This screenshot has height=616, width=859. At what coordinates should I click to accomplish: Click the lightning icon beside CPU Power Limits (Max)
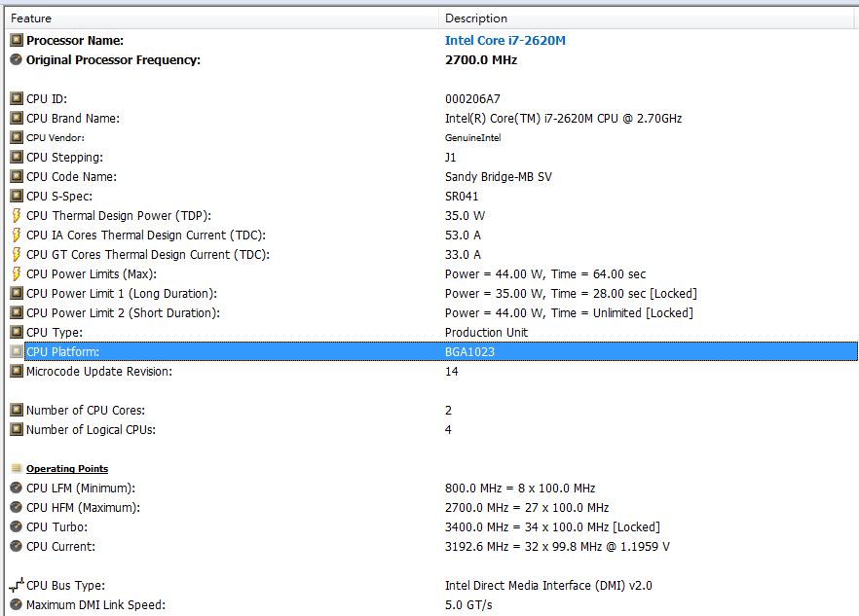[17, 273]
